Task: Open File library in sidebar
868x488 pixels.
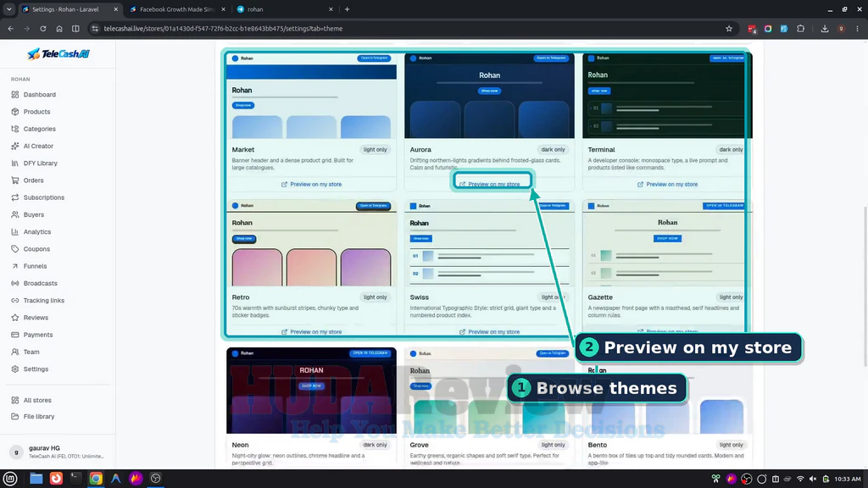Action: [x=39, y=417]
